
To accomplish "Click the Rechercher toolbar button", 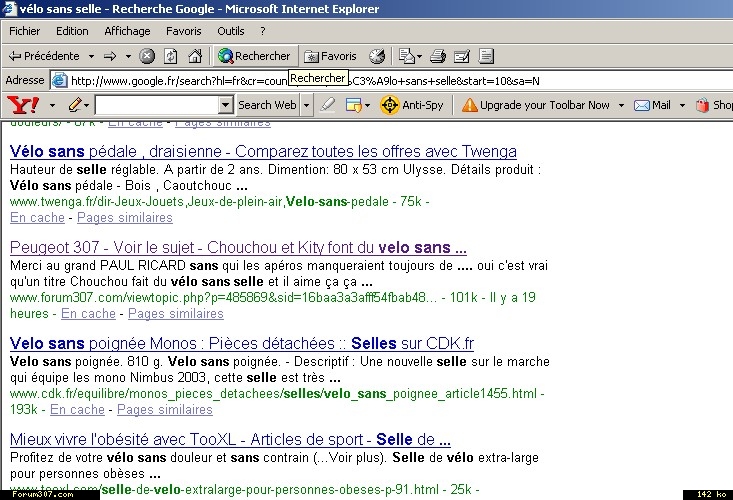I will click(255, 56).
